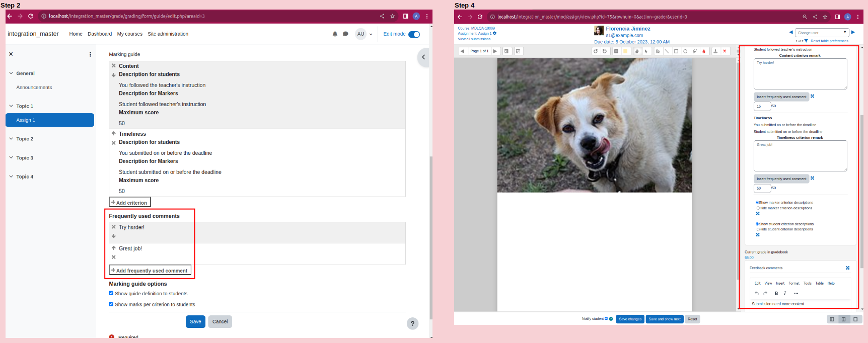This screenshot has width=868, height=343.
Task: Select the comment tool in PDF annotator
Action: tap(616, 51)
